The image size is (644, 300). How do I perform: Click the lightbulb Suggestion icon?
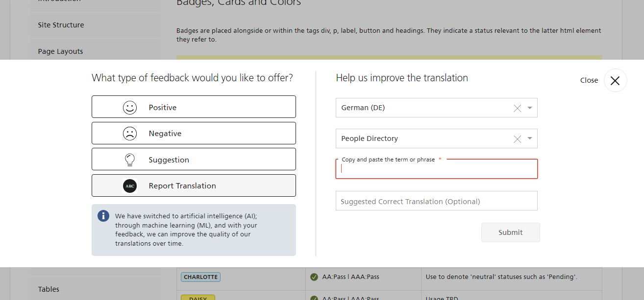click(130, 160)
